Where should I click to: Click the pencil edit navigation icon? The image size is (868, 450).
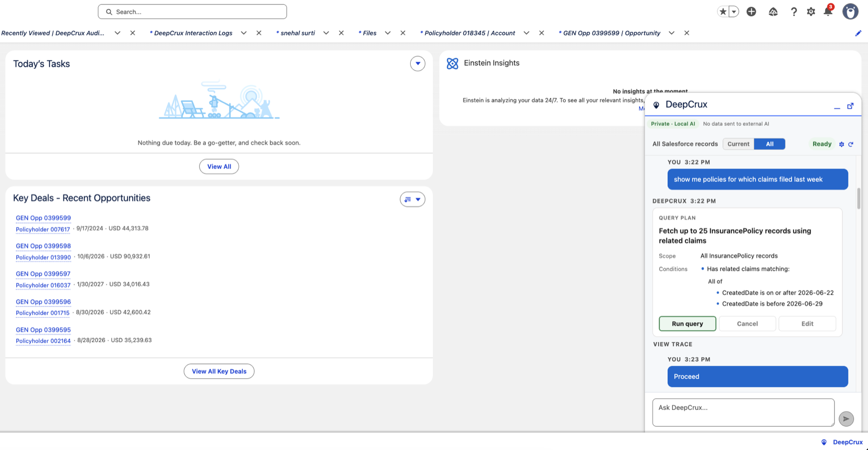858,33
